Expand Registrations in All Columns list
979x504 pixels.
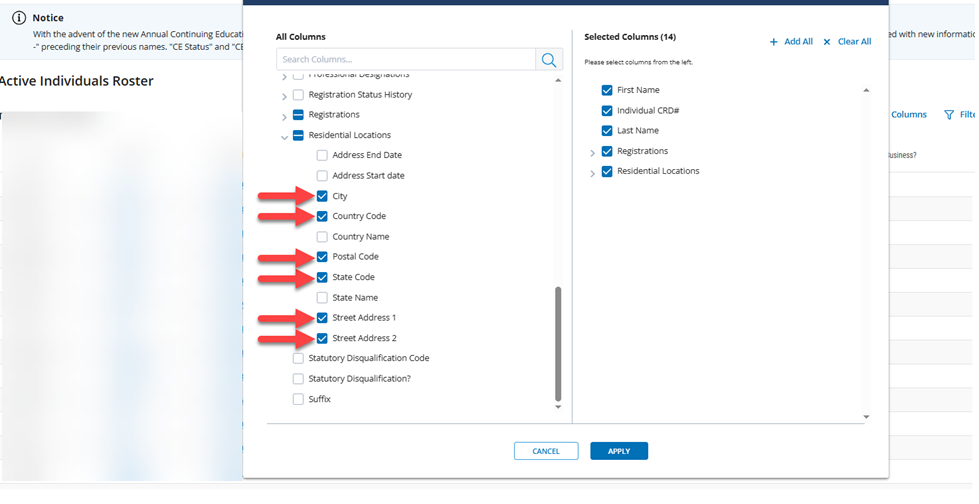pos(285,116)
